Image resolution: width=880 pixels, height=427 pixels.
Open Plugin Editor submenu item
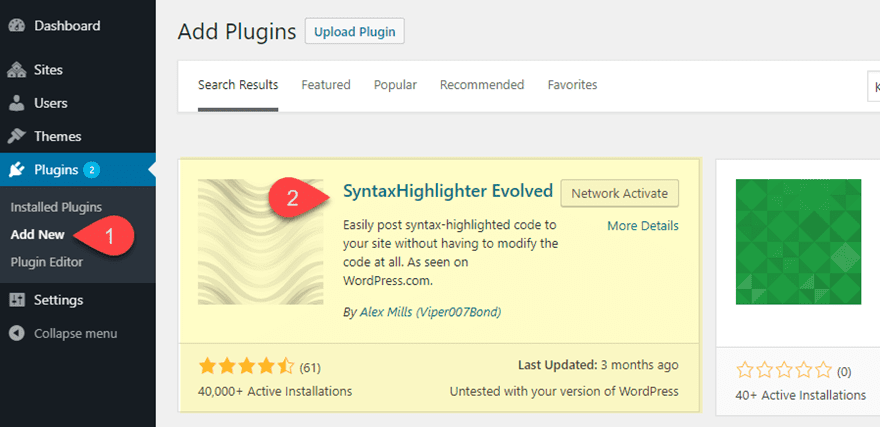[x=47, y=262]
